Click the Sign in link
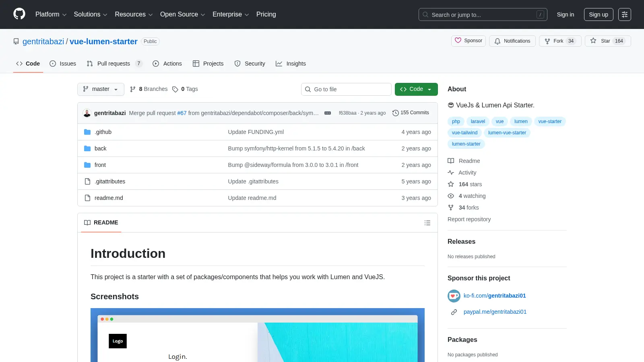This screenshot has width=644, height=362. [566, 14]
